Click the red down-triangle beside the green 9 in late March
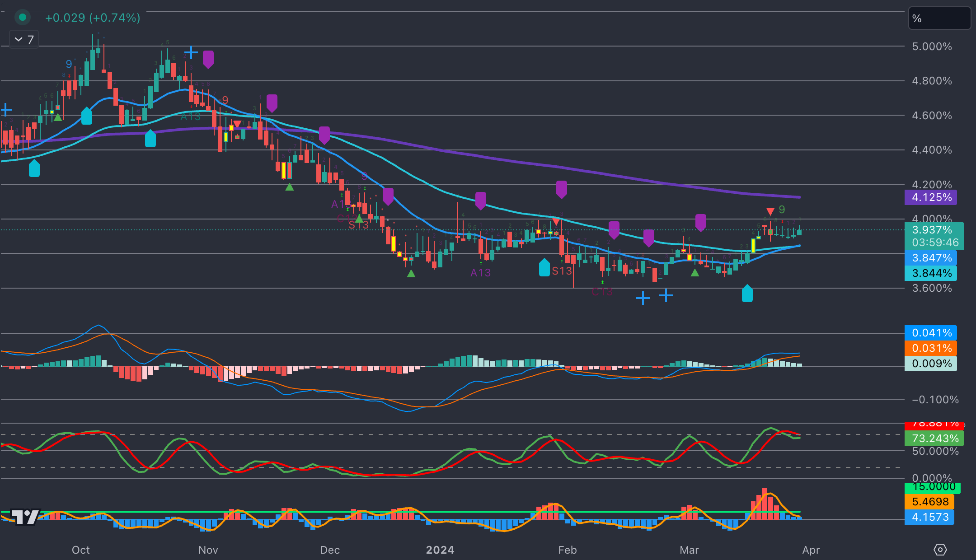 click(770, 211)
